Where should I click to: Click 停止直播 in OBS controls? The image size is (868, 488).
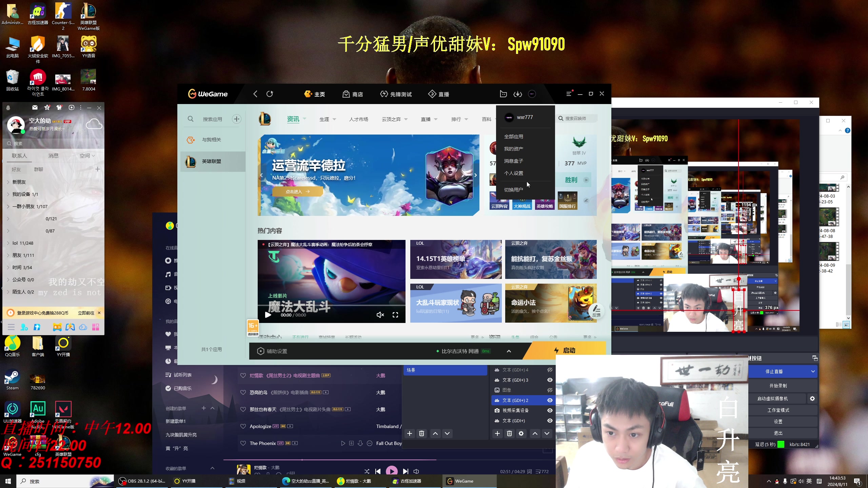774,371
